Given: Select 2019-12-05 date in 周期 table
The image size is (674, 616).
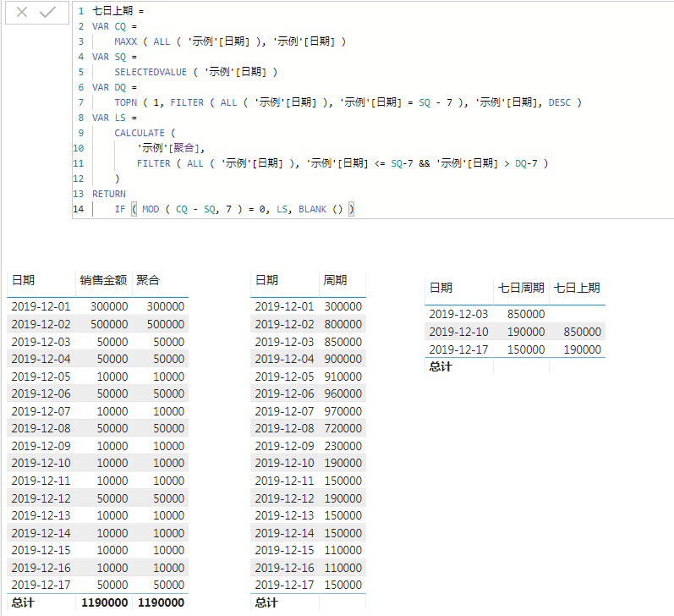Looking at the screenshot, I should 284,377.
